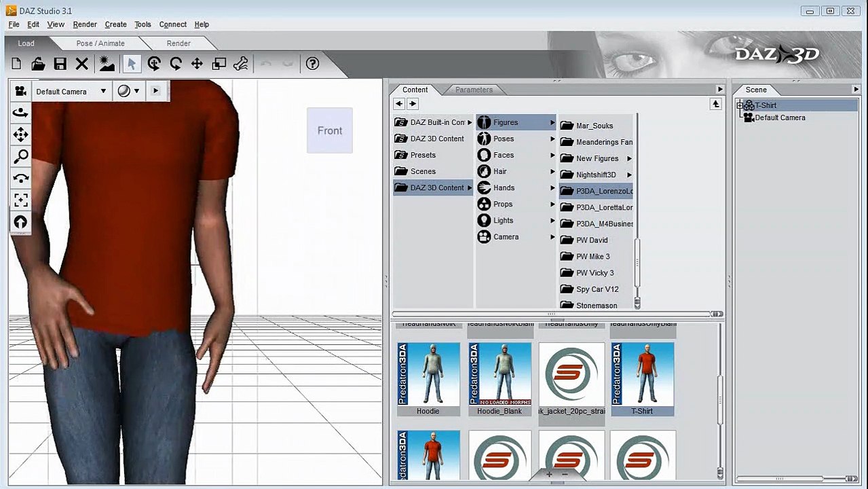Click the content forward navigation arrow
Image resolution: width=868 pixels, height=489 pixels.
413,104
